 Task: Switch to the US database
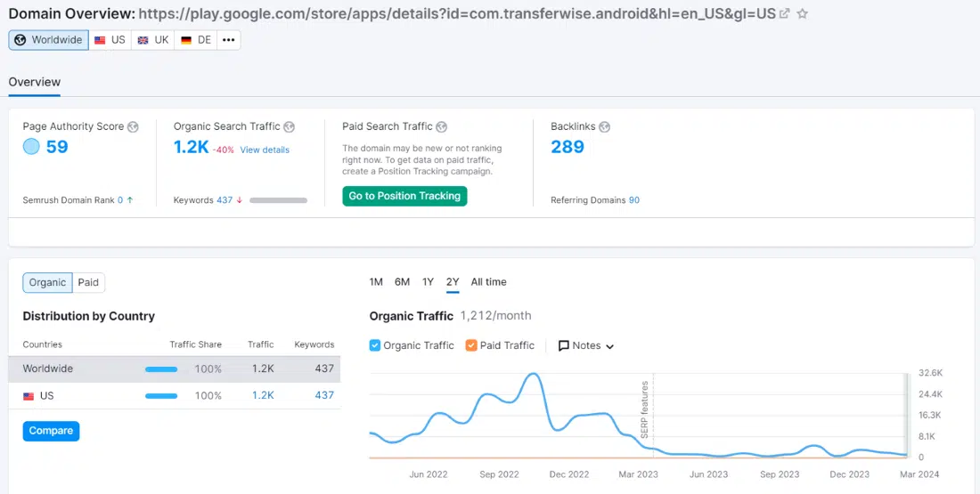[110, 40]
